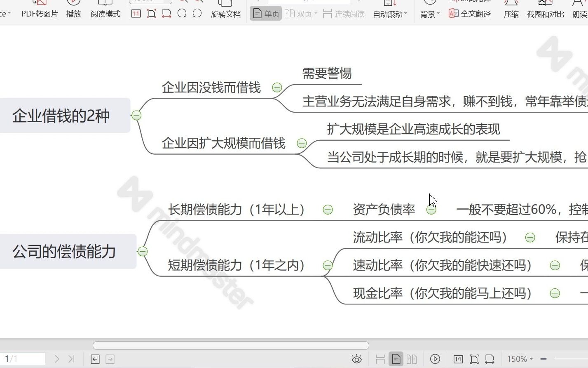Switch to 阅读模式 reading mode

point(105,10)
